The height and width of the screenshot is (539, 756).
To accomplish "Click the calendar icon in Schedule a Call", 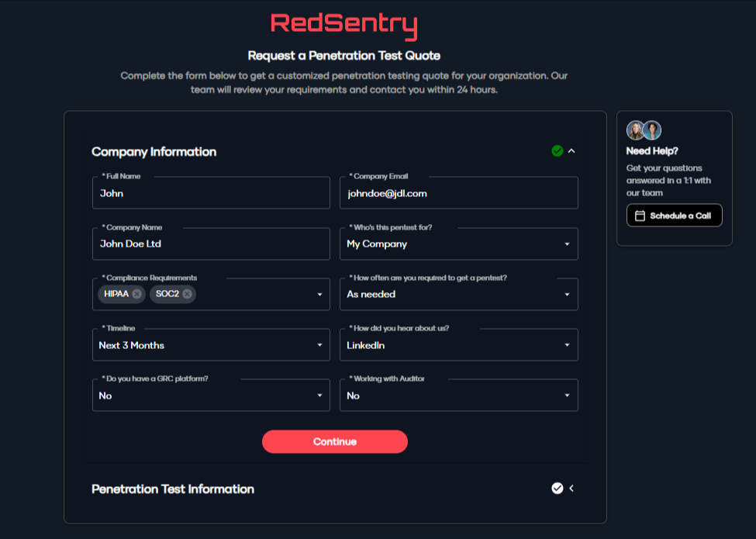I will click(639, 215).
